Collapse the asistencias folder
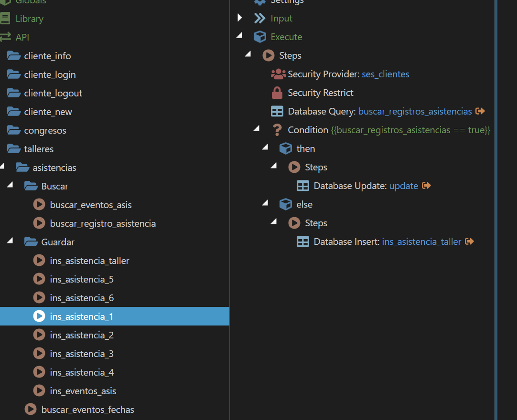 2,167
